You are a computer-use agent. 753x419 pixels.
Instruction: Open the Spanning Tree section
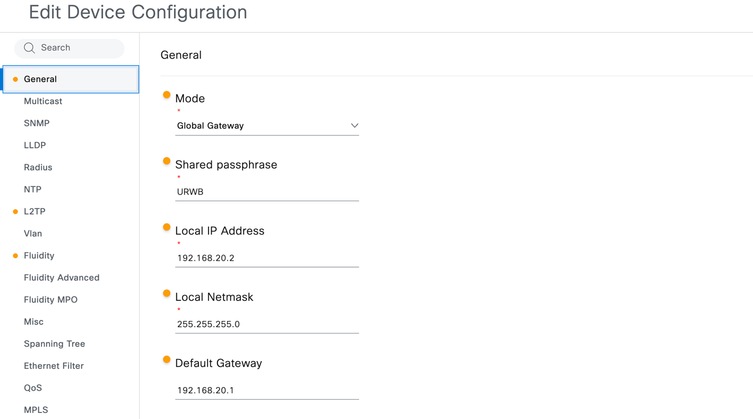point(54,344)
